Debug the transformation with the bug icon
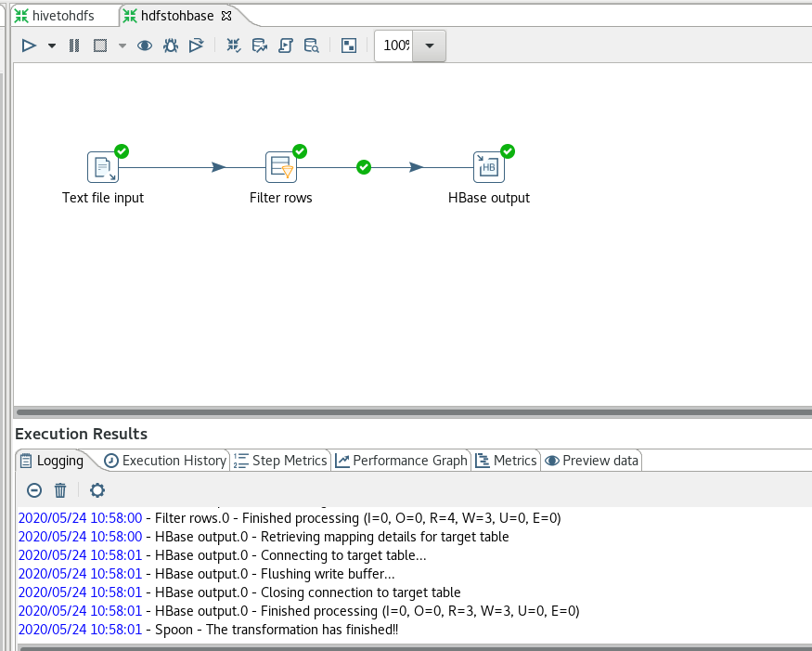This screenshot has height=651, width=812. pyautogui.click(x=171, y=46)
